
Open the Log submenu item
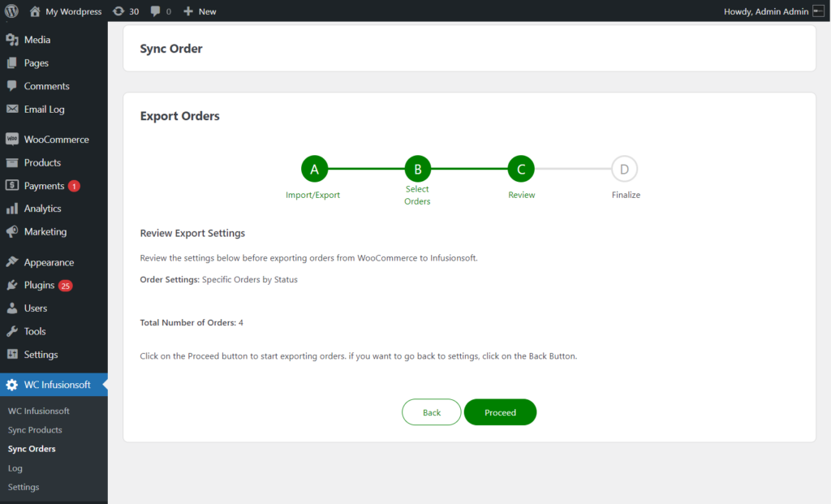(15, 468)
